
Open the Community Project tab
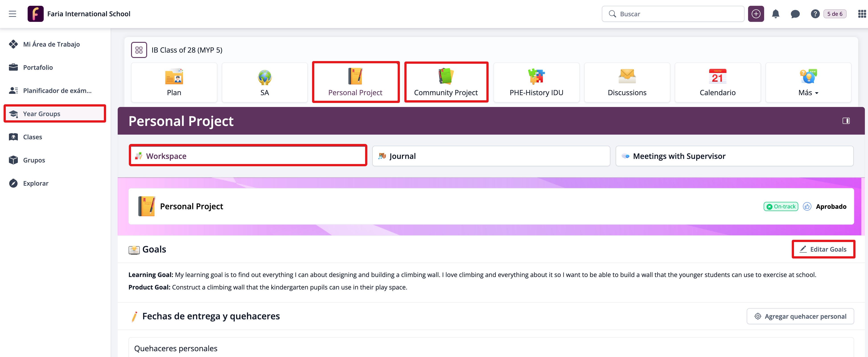click(x=446, y=82)
